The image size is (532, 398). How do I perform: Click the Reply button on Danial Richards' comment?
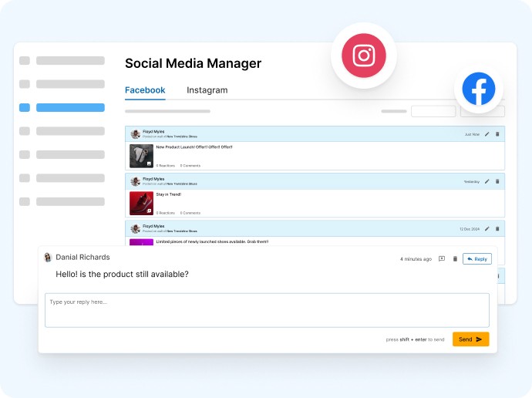pyautogui.click(x=477, y=259)
